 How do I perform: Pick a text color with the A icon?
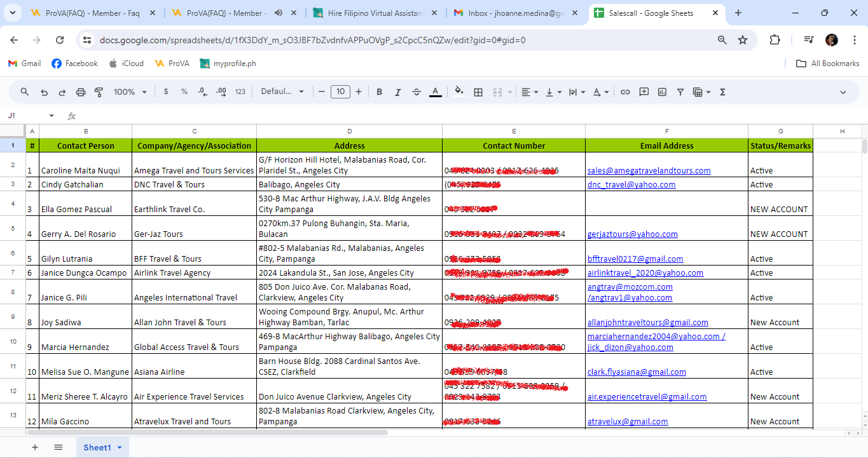coord(435,92)
